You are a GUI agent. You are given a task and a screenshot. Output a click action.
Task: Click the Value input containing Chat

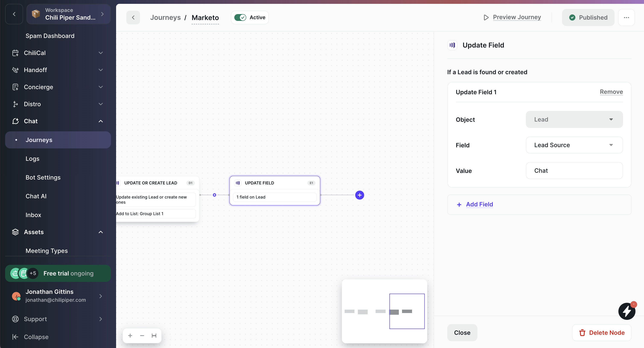[574, 171]
